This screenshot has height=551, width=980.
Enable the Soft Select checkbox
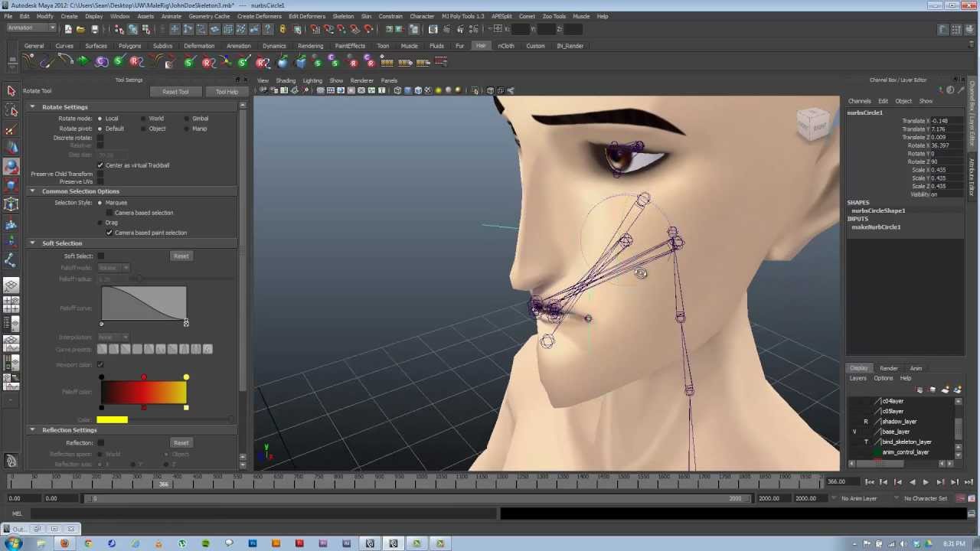point(101,256)
